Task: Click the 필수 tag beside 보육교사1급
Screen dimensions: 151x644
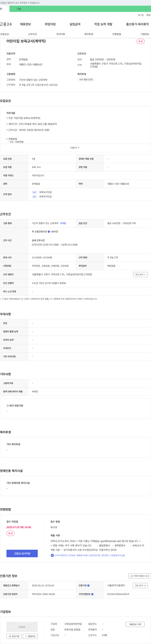Action: tap(35, 197)
